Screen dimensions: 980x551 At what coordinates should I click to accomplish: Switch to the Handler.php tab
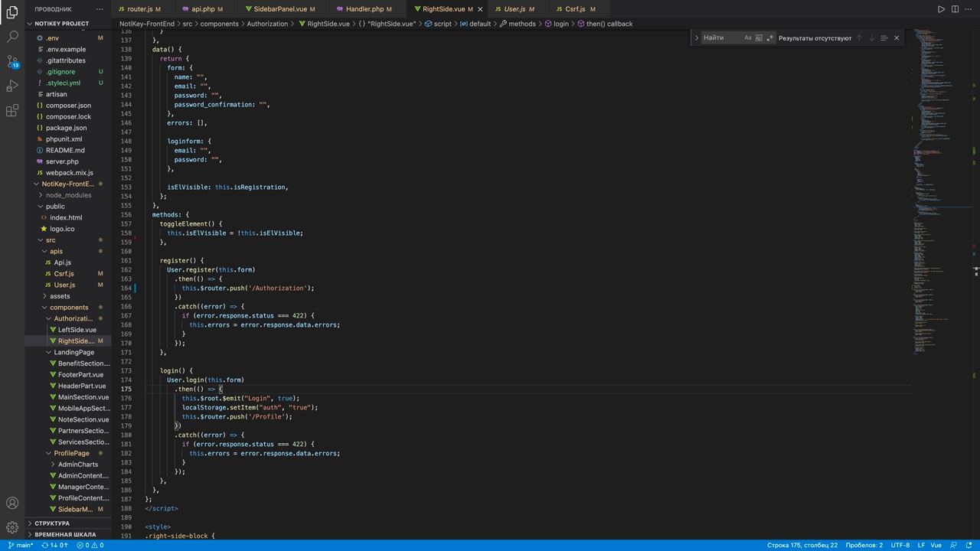click(x=364, y=9)
